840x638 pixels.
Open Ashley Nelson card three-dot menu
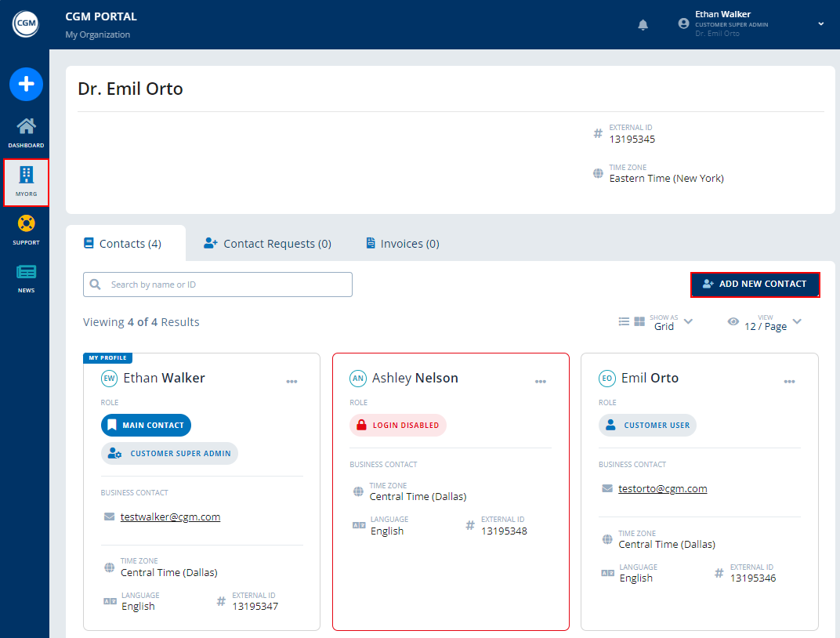[x=541, y=382]
